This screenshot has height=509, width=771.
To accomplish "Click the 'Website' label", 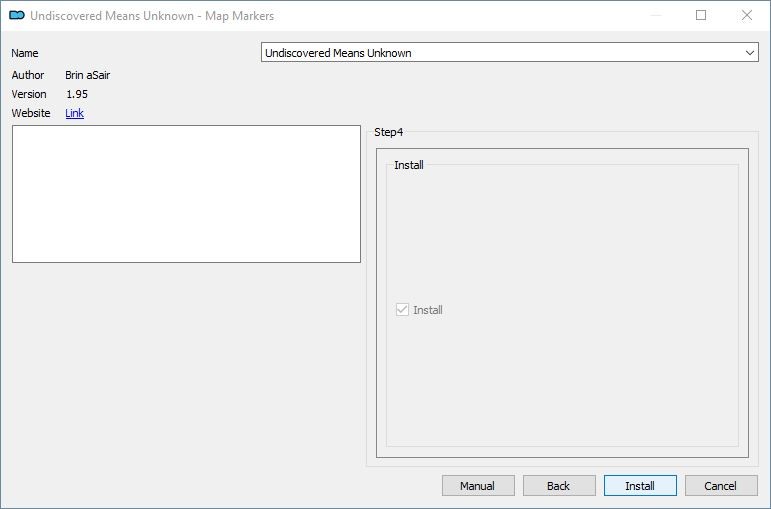I will (x=30, y=113).
